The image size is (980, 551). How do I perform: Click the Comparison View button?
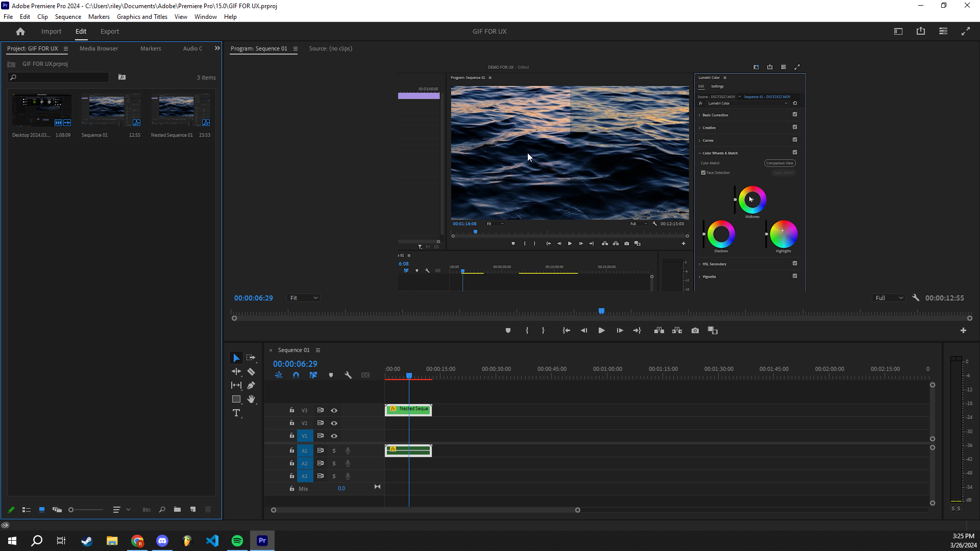779,163
